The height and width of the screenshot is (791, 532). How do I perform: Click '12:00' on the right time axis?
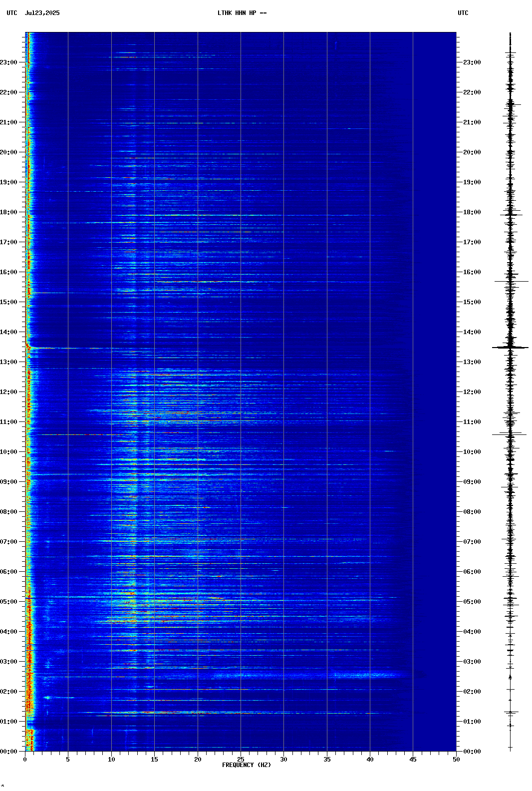point(472,392)
